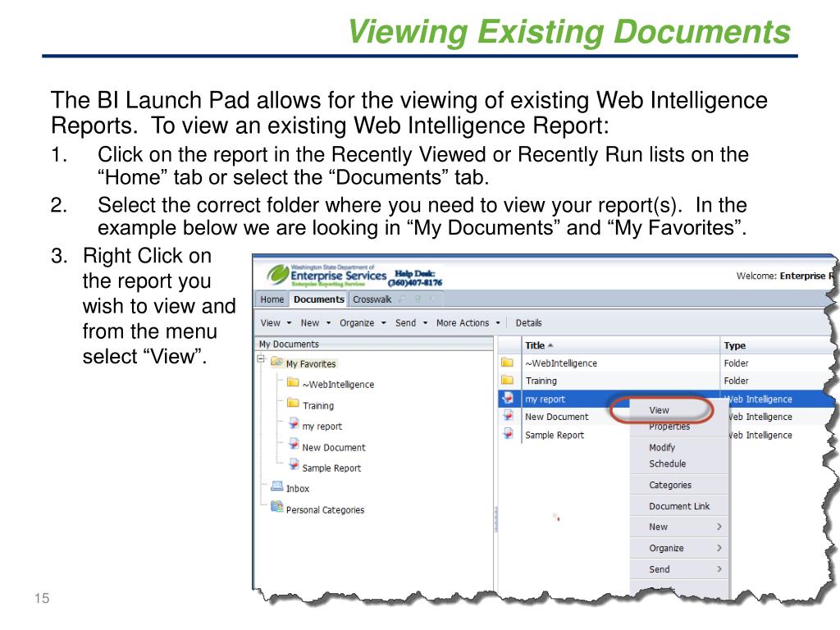Open the My Favorites folder icon in tree

coord(277,362)
